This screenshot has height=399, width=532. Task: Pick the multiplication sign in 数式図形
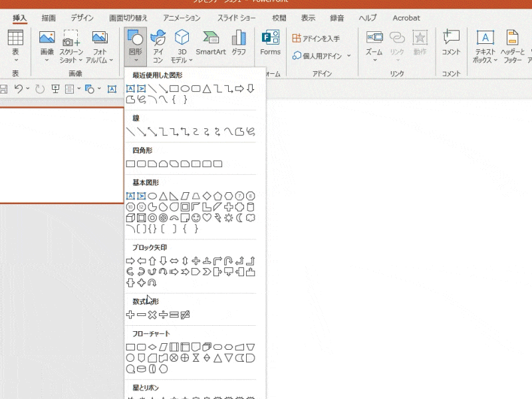[152, 315]
